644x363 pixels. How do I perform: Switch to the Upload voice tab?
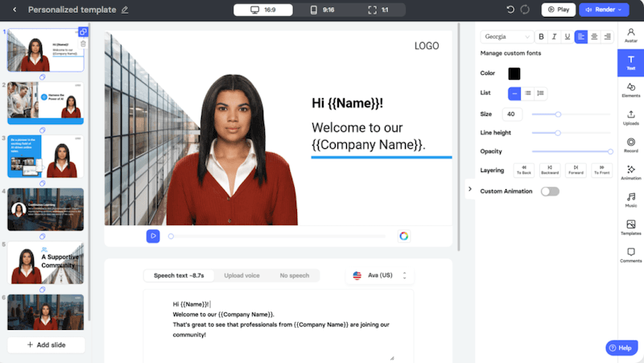(x=242, y=275)
